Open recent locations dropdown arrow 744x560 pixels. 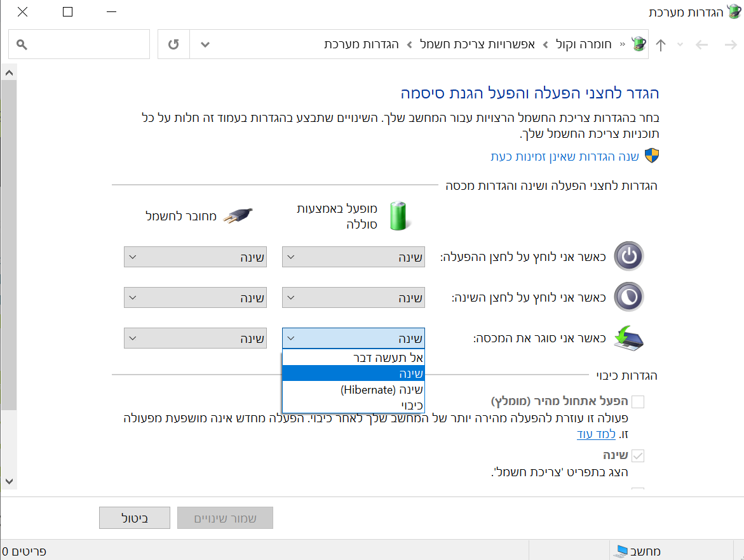680,44
